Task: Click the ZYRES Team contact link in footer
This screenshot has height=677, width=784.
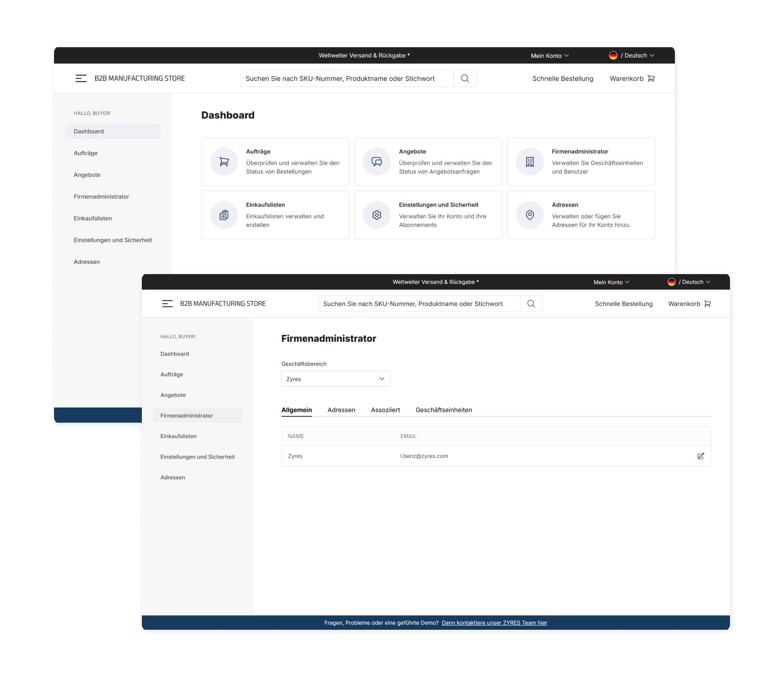Action: (x=494, y=622)
